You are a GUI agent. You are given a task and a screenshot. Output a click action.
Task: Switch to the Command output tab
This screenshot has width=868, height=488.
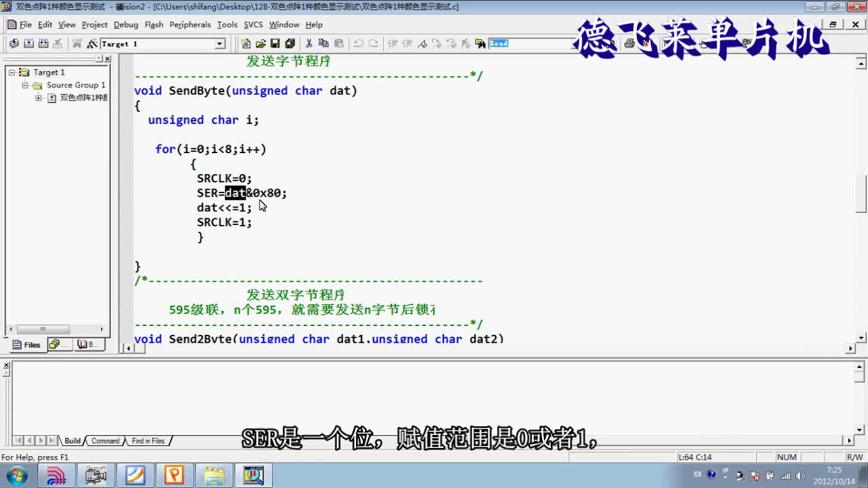[x=105, y=441]
